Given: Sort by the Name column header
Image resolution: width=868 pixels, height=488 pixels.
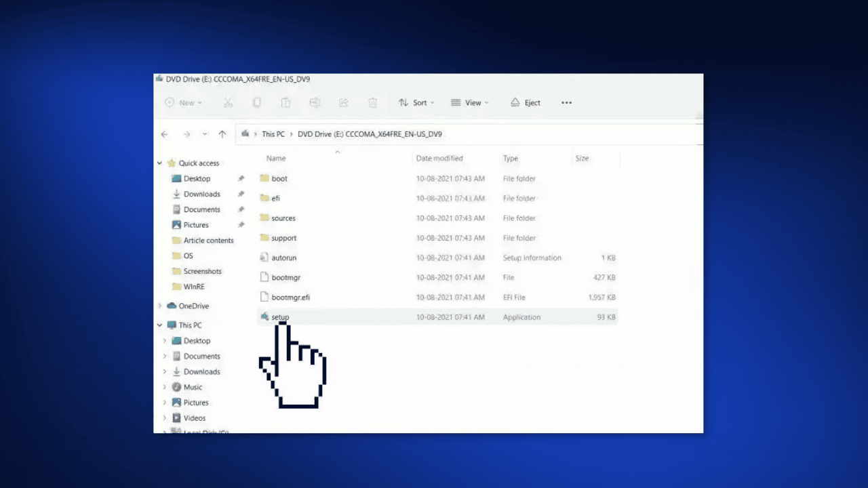Looking at the screenshot, I should point(276,159).
